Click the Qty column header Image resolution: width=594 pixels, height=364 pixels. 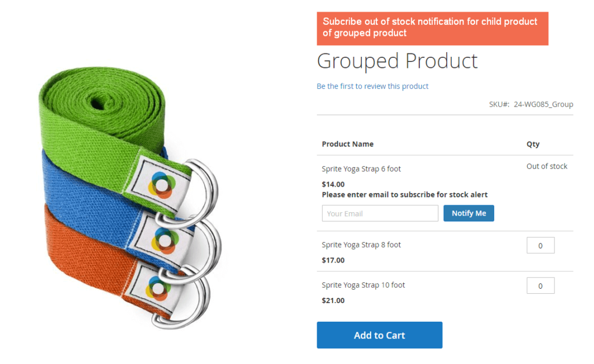point(533,144)
